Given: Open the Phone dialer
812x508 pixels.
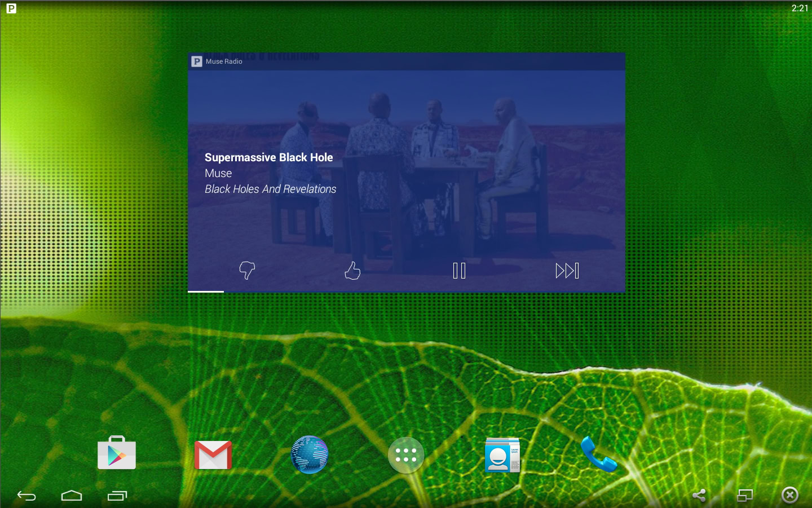Looking at the screenshot, I should click(599, 454).
